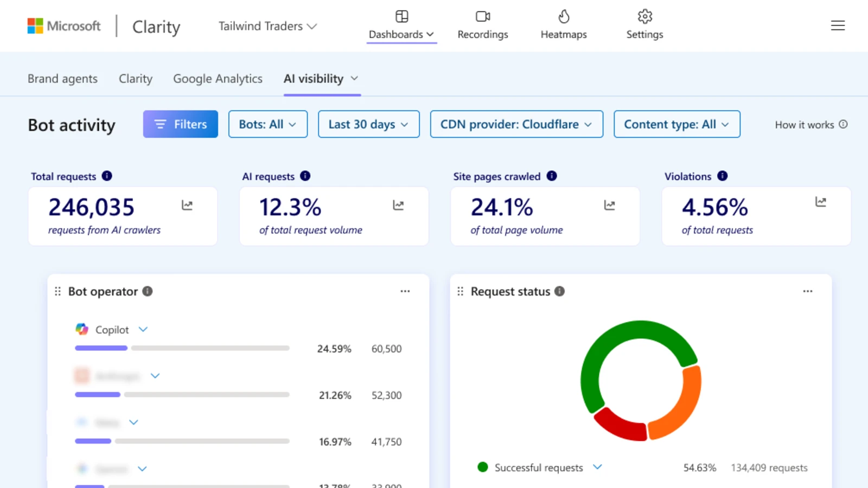Click the Copilot logo icon
This screenshot has height=488, width=868.
[82, 329]
